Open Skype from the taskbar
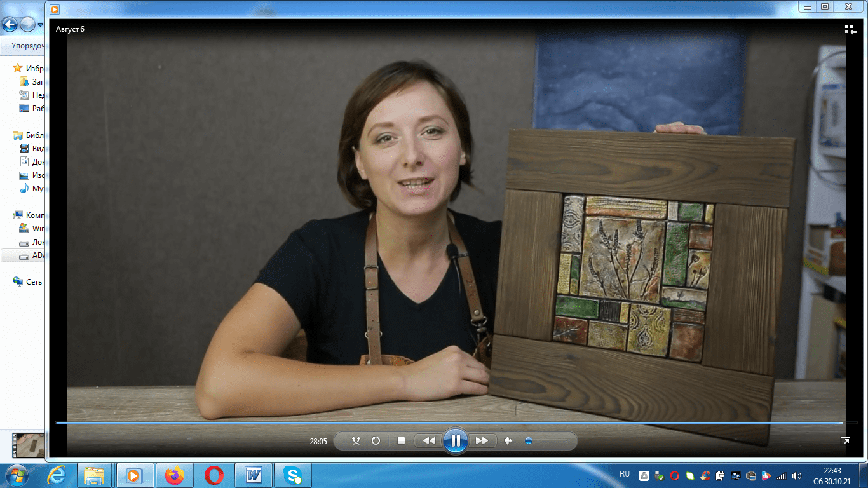 (x=293, y=475)
